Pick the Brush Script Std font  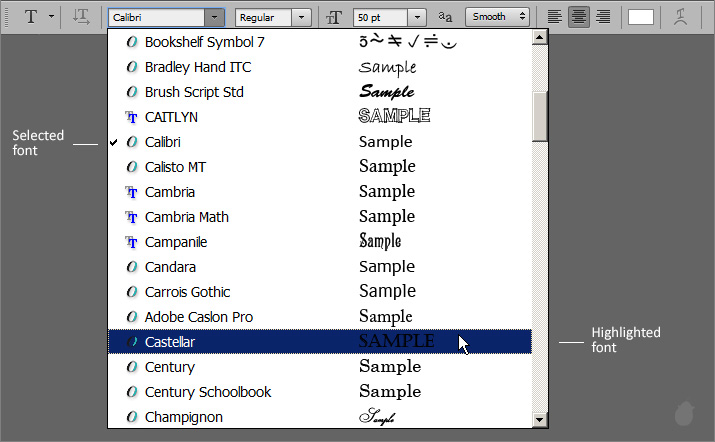[x=193, y=92]
